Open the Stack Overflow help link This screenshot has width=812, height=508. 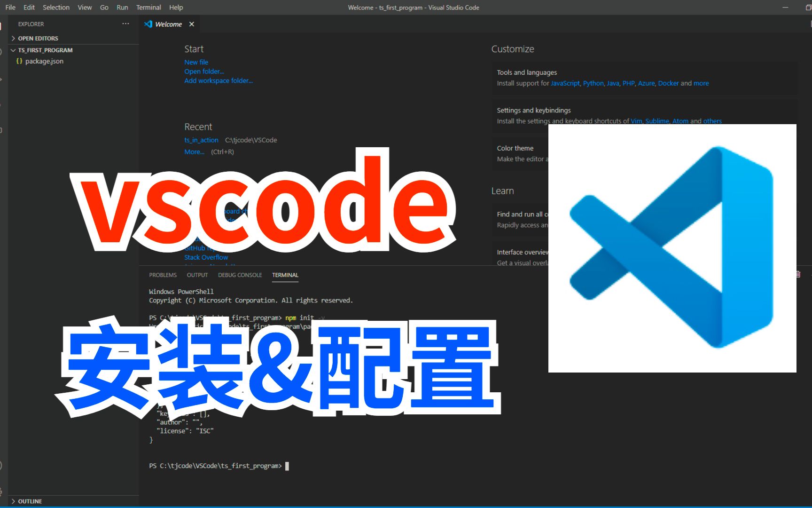[x=206, y=257]
